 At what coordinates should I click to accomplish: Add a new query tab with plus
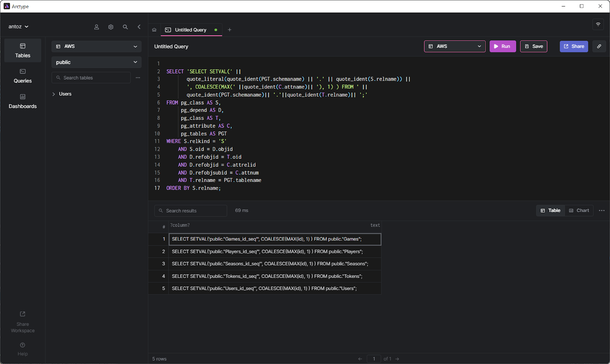[230, 30]
